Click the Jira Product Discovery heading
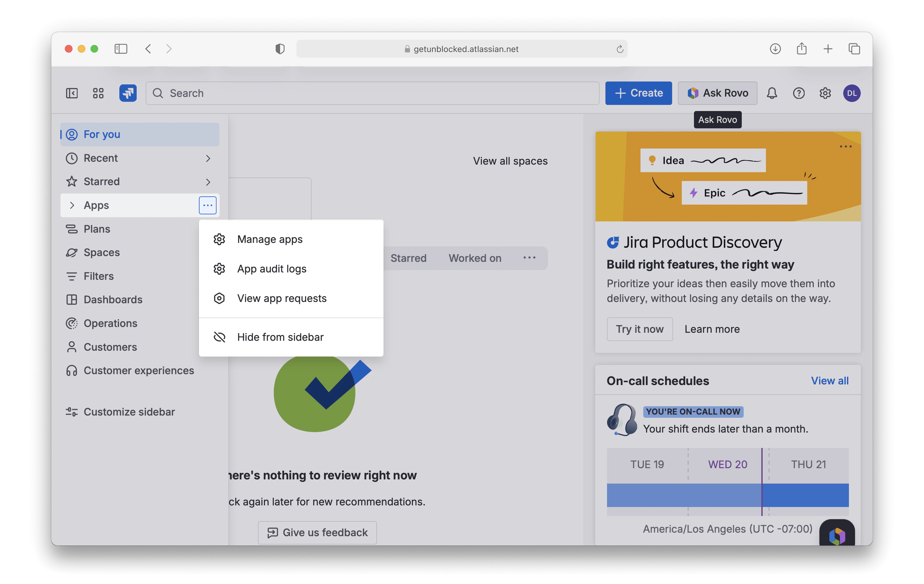The image size is (924, 584). pyautogui.click(x=702, y=243)
